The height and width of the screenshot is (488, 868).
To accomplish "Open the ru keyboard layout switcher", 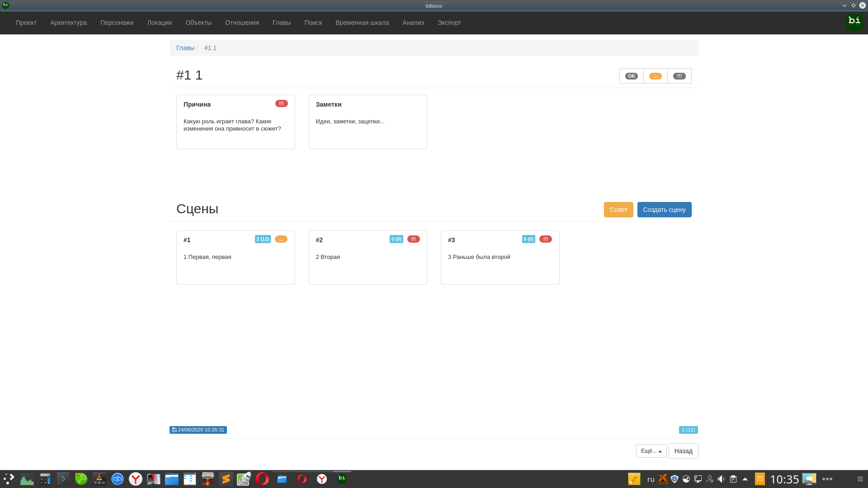I will point(651,479).
